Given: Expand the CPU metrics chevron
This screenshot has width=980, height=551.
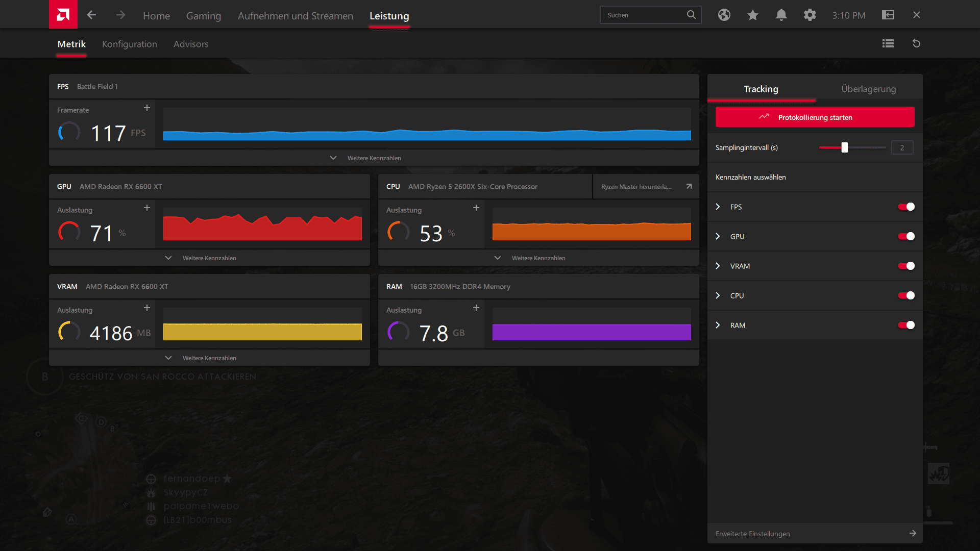Looking at the screenshot, I should click(x=718, y=295).
